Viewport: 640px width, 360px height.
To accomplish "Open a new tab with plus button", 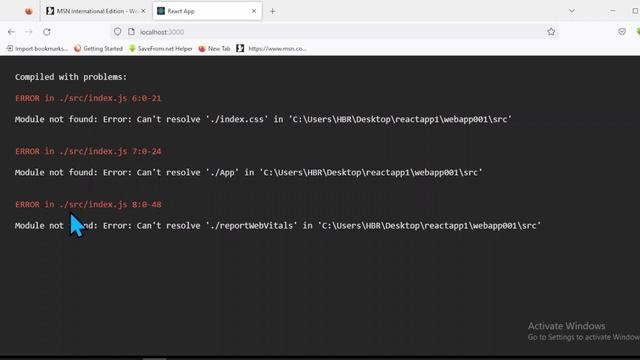I will [272, 11].
